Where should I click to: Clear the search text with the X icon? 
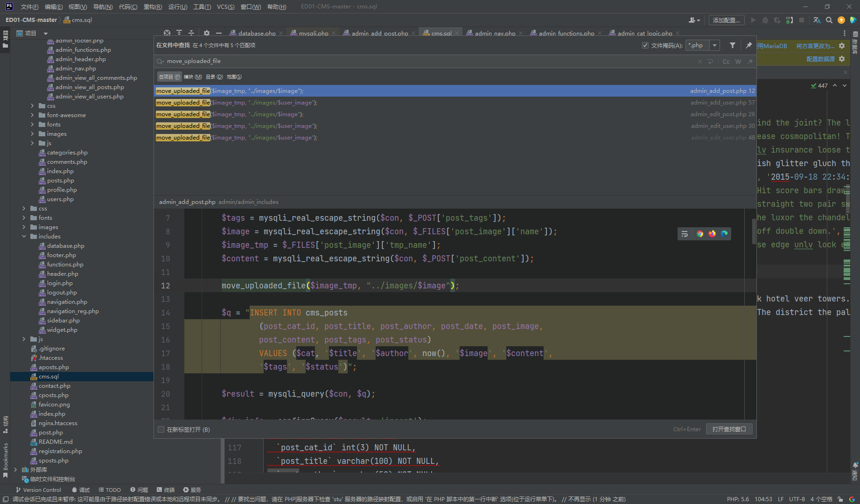[x=699, y=62]
